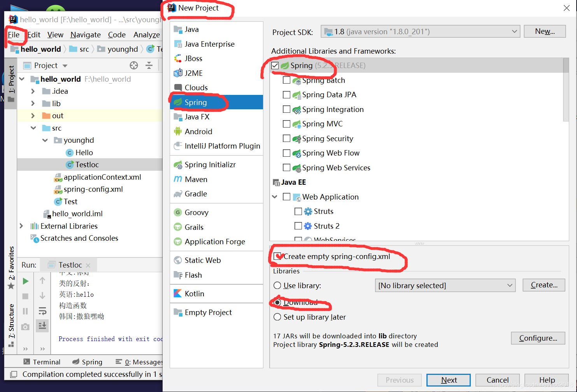Image resolution: width=577 pixels, height=392 pixels.
Task: Uncheck the Spring framework checkbox
Action: tap(275, 65)
